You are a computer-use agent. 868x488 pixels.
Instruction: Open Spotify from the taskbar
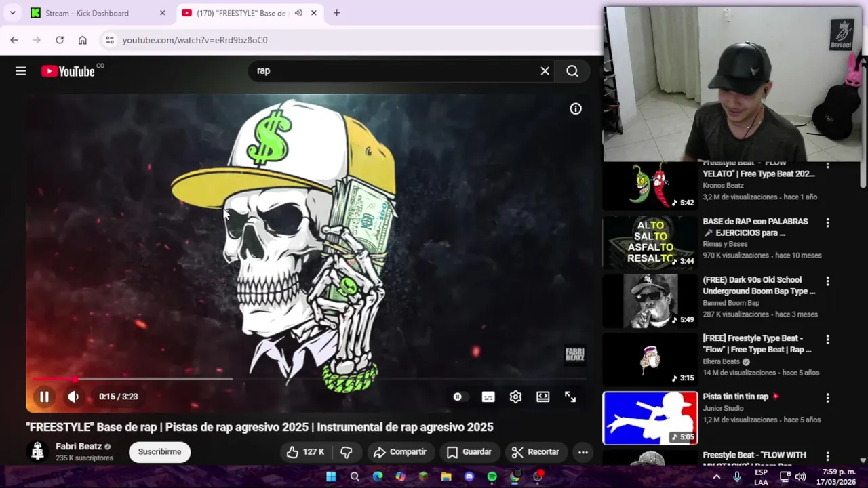pos(492,476)
